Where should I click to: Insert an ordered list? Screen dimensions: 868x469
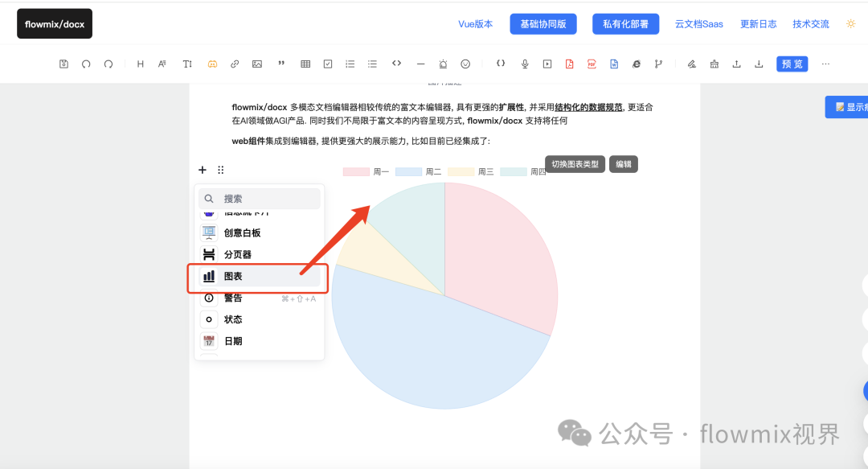coord(350,64)
